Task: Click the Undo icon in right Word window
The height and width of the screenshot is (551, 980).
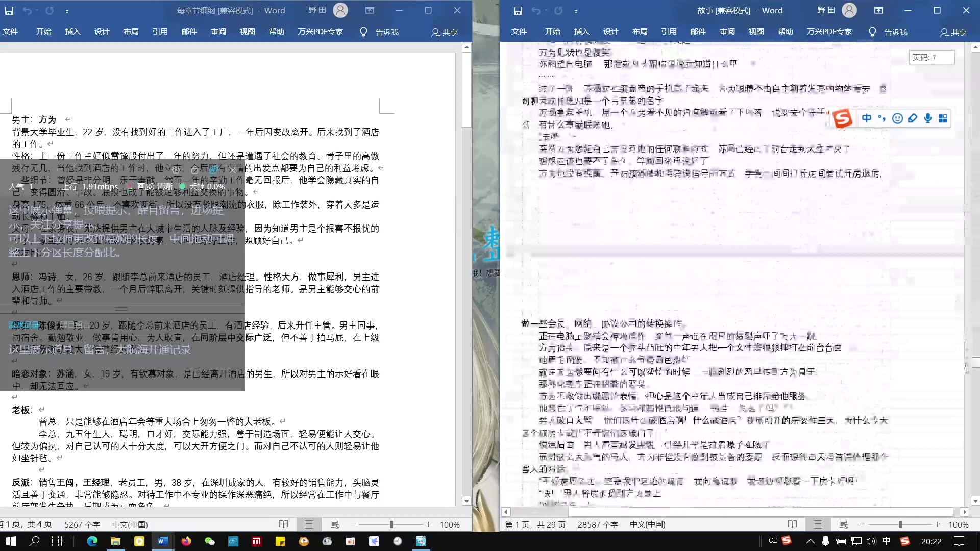Action: (x=536, y=10)
